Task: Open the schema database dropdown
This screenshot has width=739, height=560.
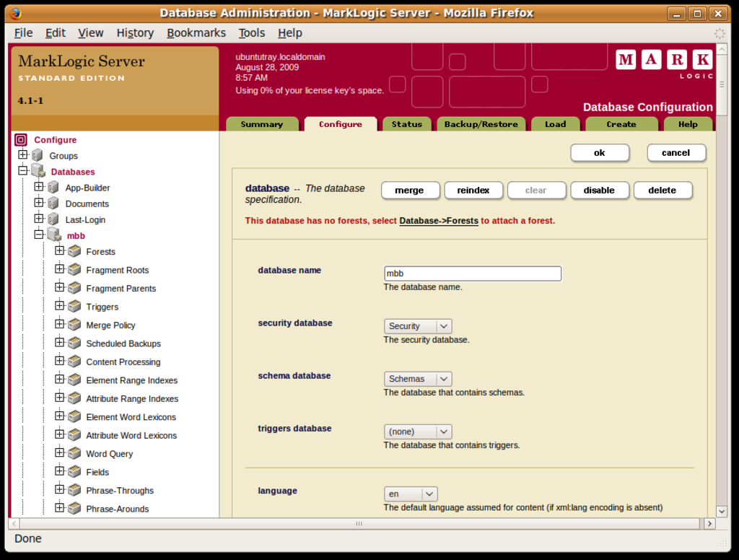Action: click(x=418, y=379)
